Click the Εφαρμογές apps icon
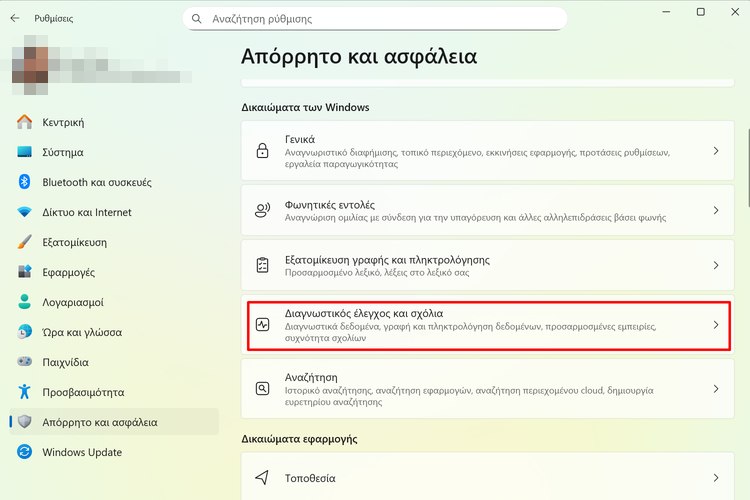Viewport: 750px width, 500px height. pos(24,272)
